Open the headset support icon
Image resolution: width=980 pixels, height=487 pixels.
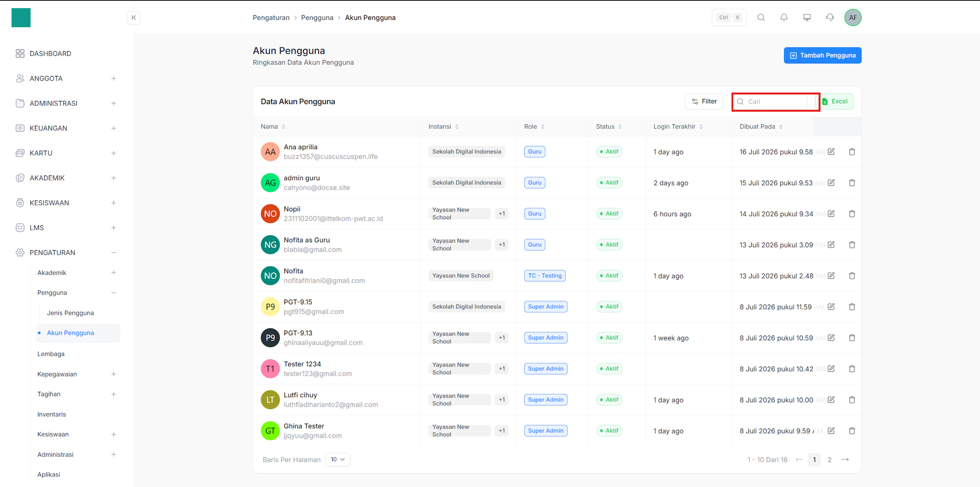(830, 18)
